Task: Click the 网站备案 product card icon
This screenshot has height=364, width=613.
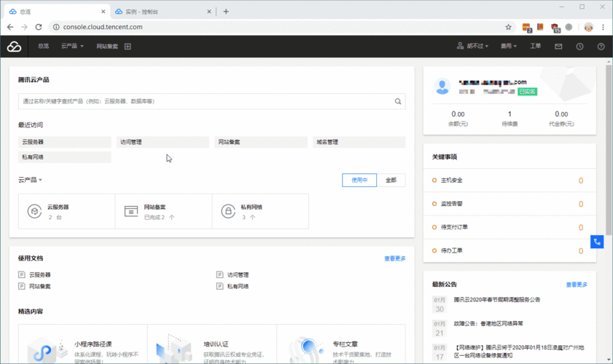Action: (131, 211)
